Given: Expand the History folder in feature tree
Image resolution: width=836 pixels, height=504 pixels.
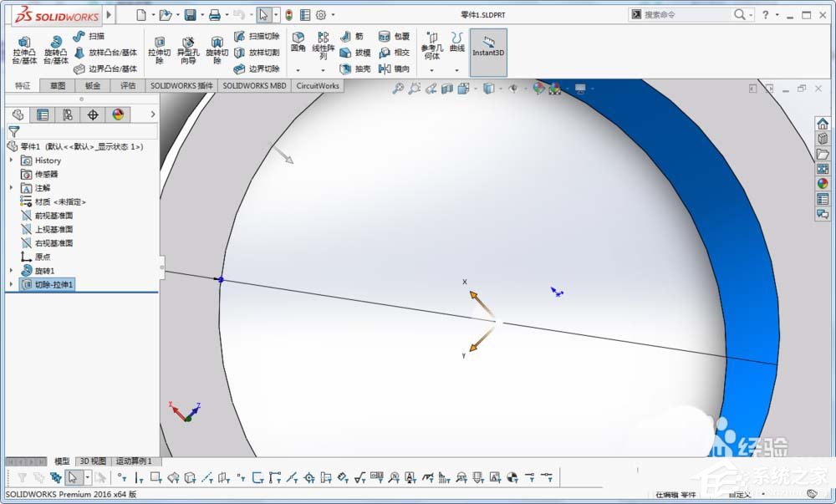Looking at the screenshot, I should (x=12, y=160).
